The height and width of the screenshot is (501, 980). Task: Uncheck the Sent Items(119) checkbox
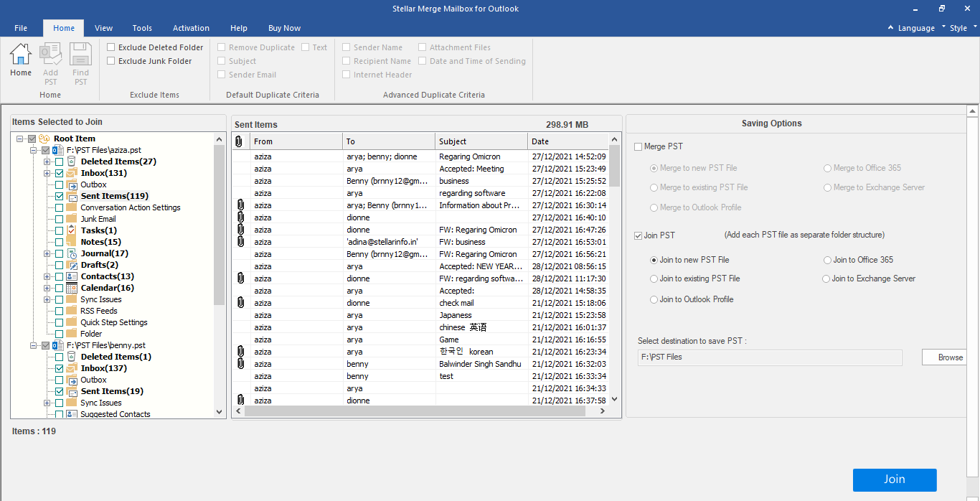pyautogui.click(x=60, y=196)
